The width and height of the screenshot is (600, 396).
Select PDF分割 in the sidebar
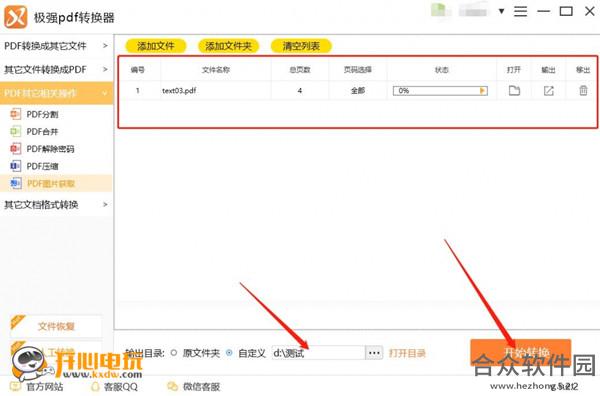pyautogui.click(x=42, y=114)
